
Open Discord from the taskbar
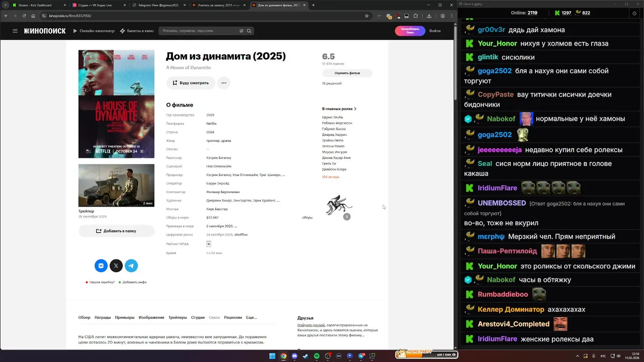coord(294,356)
